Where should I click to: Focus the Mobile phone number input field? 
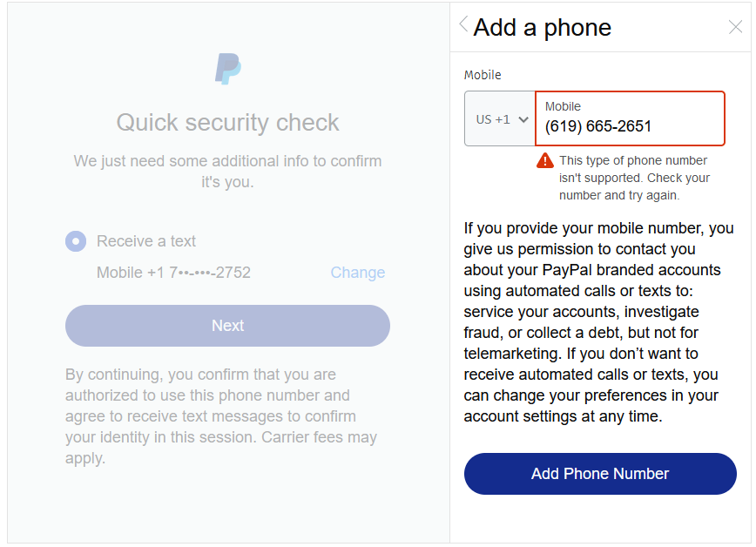629,126
